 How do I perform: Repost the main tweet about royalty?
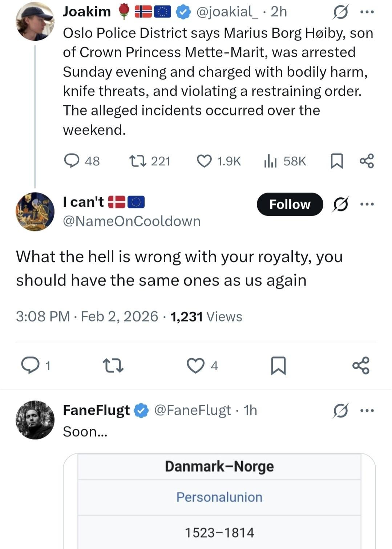[113, 365]
